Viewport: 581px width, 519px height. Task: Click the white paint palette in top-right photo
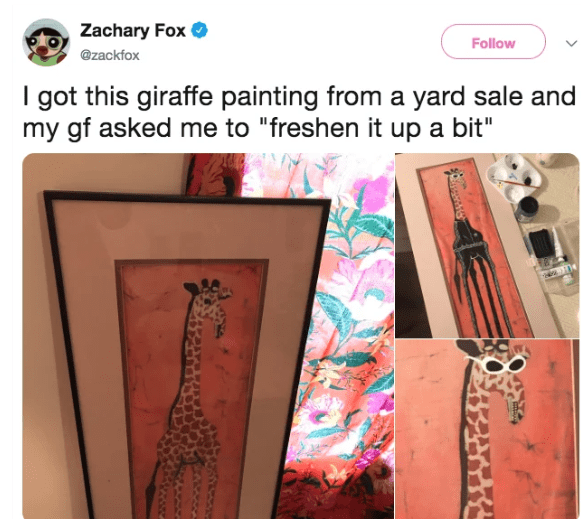click(513, 179)
